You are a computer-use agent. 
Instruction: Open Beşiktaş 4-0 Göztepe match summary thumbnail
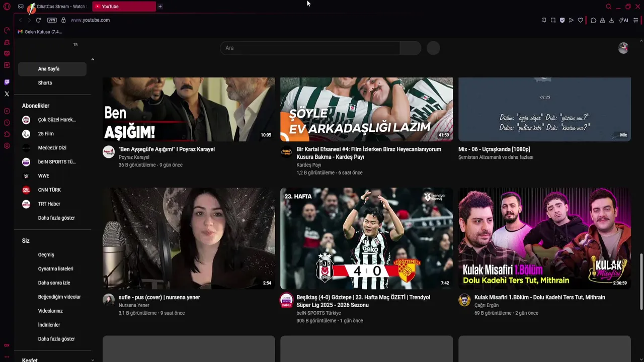point(367,239)
